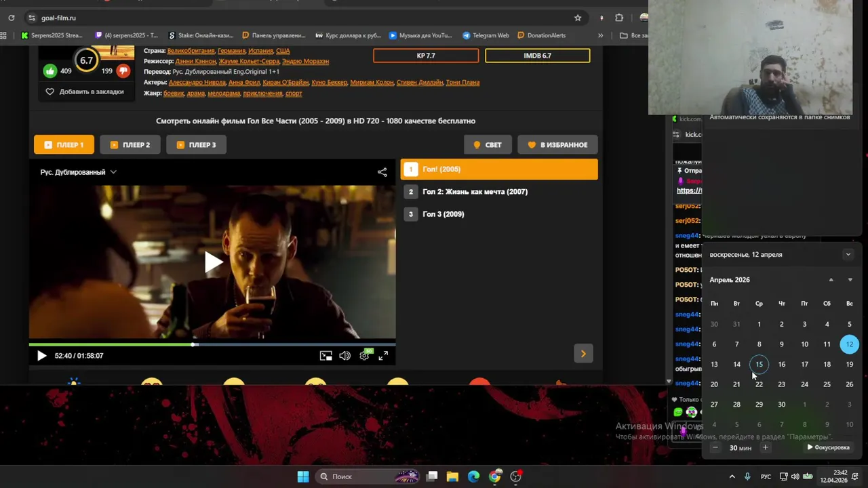Show hidden system tray icons

click(732, 476)
